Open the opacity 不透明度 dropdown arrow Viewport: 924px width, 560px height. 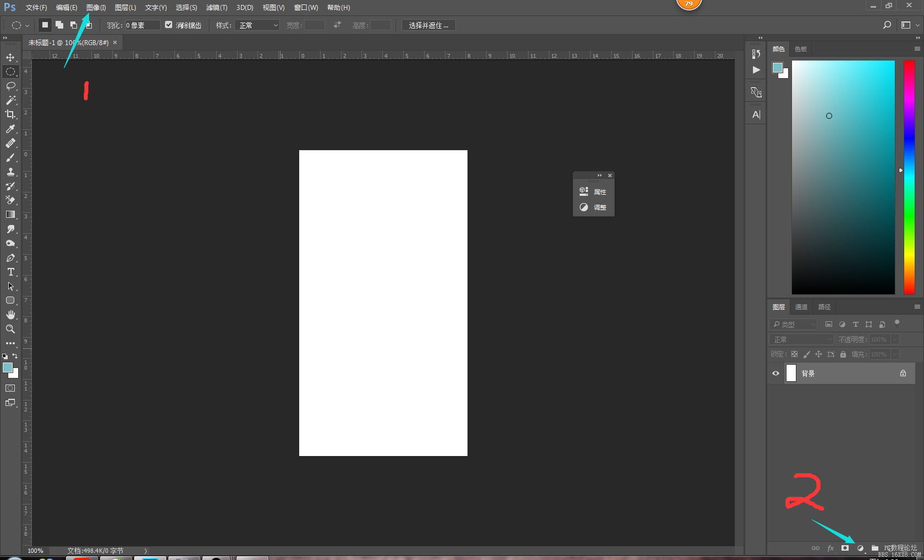coord(895,339)
